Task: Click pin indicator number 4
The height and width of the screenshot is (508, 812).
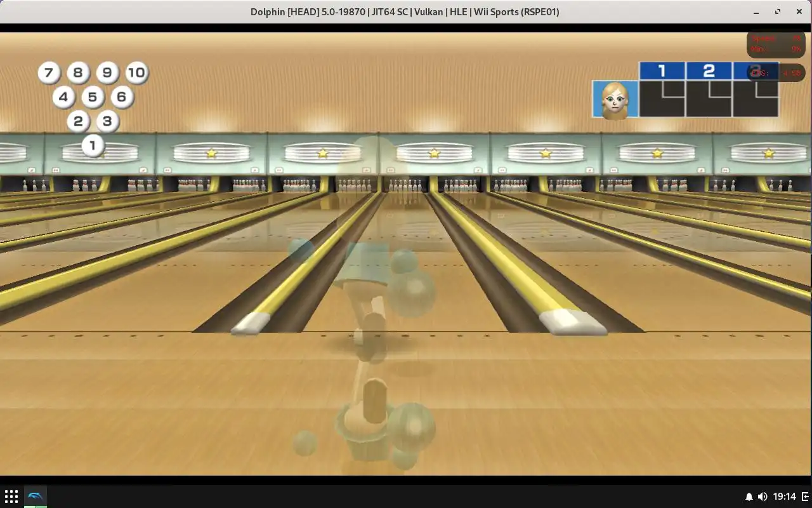Action: point(63,97)
